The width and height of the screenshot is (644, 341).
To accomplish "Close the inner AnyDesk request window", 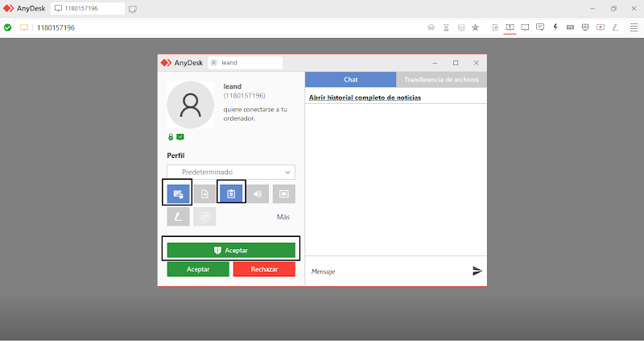I will pos(476,63).
